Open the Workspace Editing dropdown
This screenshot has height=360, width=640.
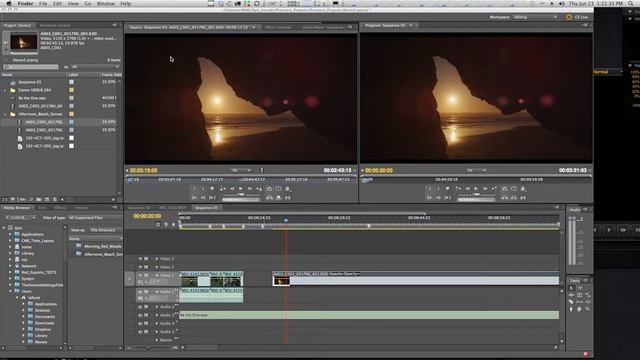tap(536, 17)
